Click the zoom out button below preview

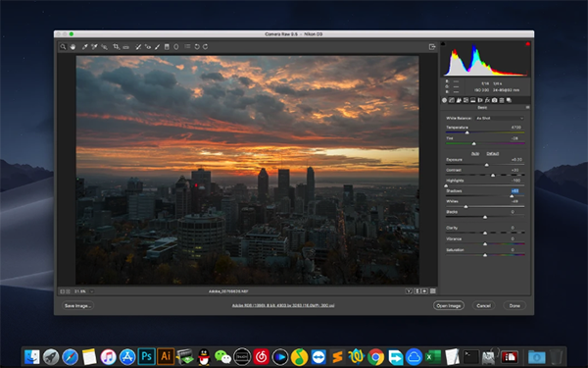click(63, 291)
